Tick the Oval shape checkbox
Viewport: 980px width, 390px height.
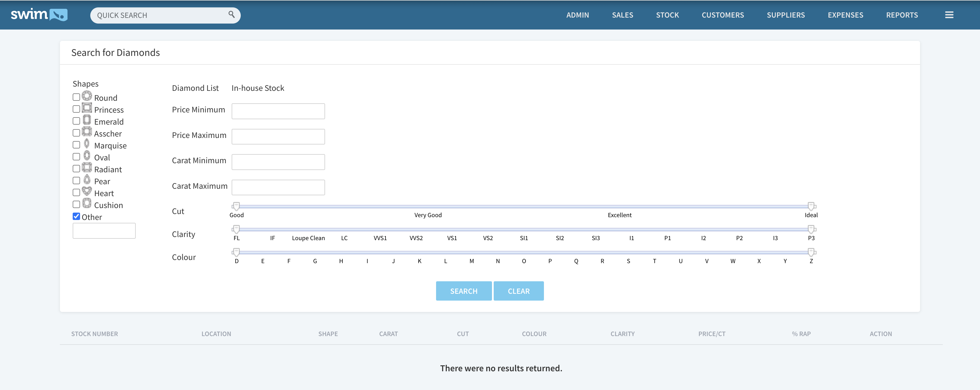[x=76, y=157]
